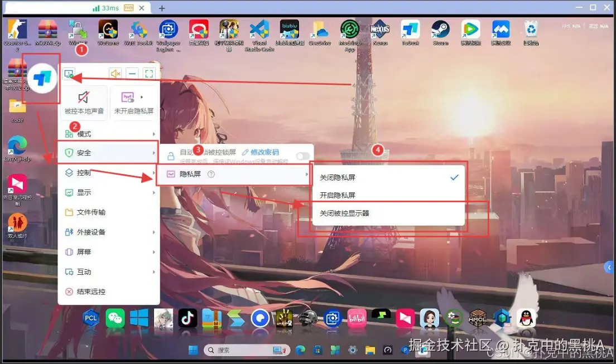Open the OneDrive desktop icon

pyautogui.click(x=320, y=32)
